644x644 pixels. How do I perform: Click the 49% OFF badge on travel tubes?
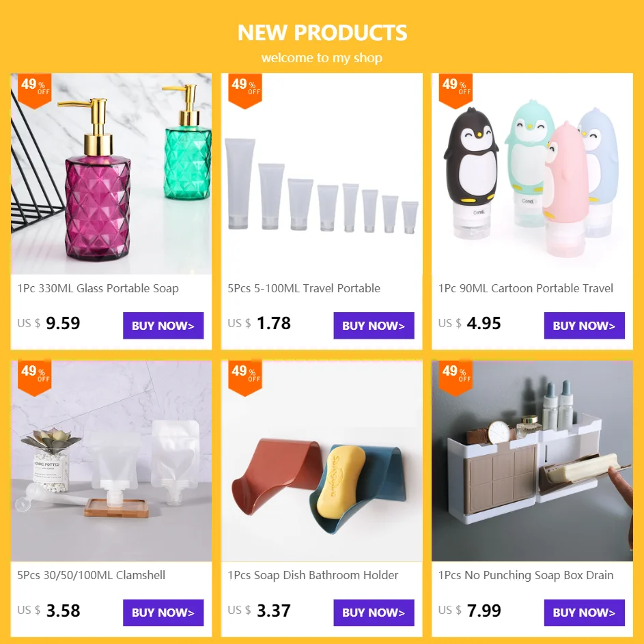[245, 90]
